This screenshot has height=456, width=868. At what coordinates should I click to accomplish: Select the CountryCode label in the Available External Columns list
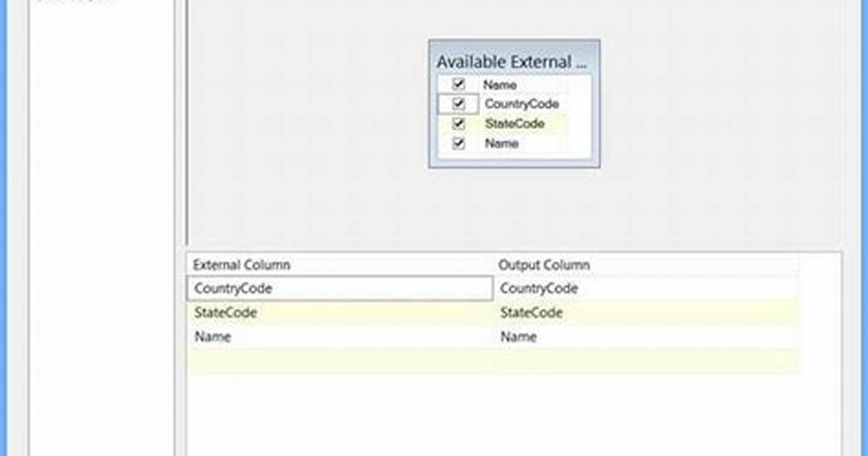click(x=522, y=104)
